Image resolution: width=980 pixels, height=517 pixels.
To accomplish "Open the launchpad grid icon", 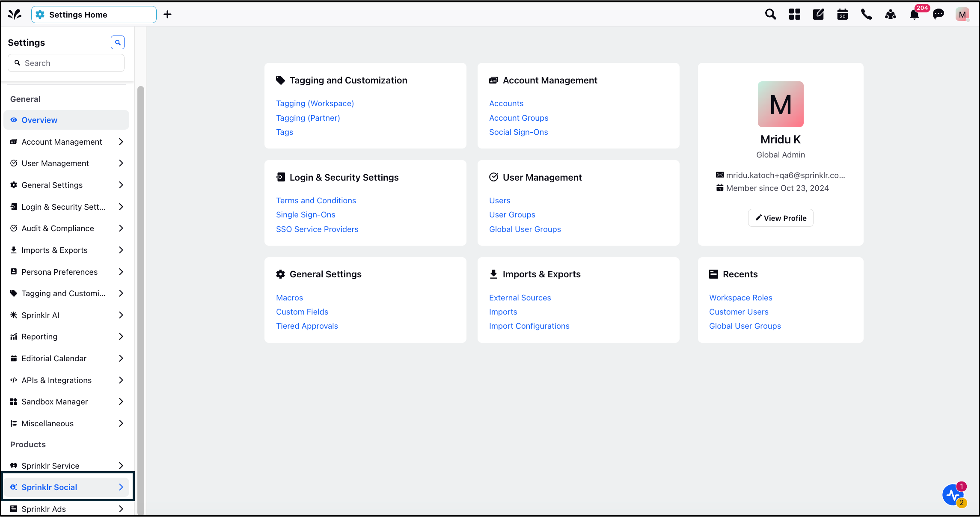I will coord(795,15).
